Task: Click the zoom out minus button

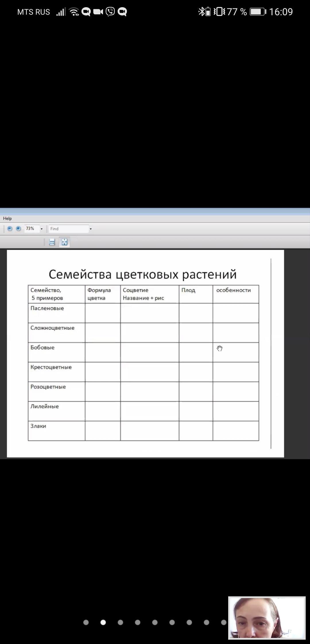Action: click(10, 229)
